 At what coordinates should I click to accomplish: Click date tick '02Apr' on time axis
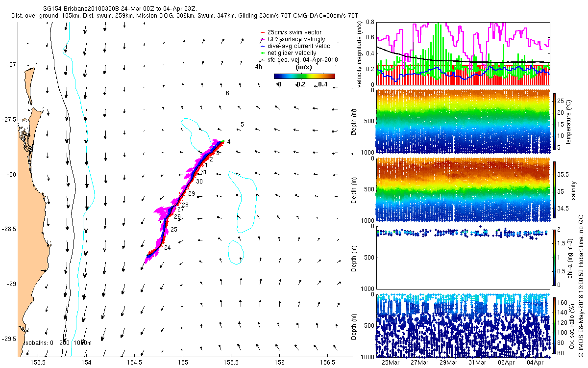pos(506,363)
